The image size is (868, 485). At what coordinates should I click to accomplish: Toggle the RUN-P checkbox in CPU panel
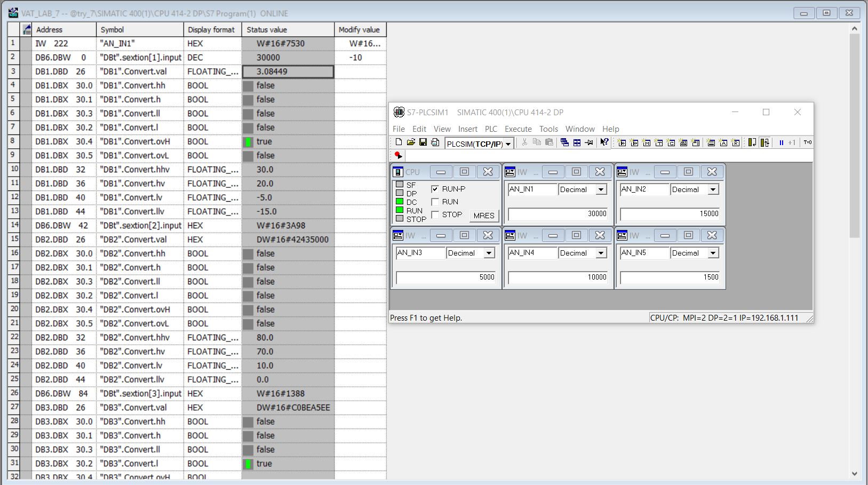pyautogui.click(x=435, y=189)
